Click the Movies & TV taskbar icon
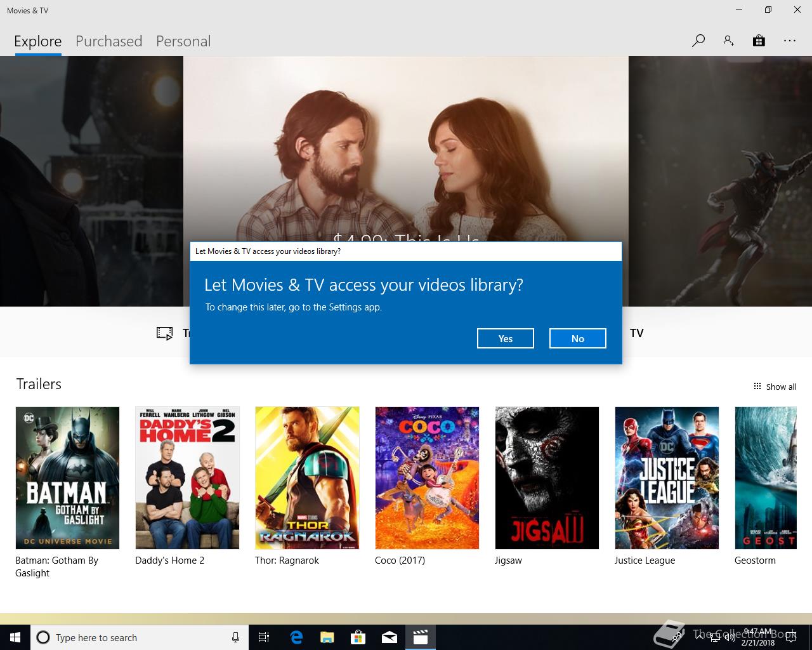This screenshot has height=650, width=812. point(420,637)
